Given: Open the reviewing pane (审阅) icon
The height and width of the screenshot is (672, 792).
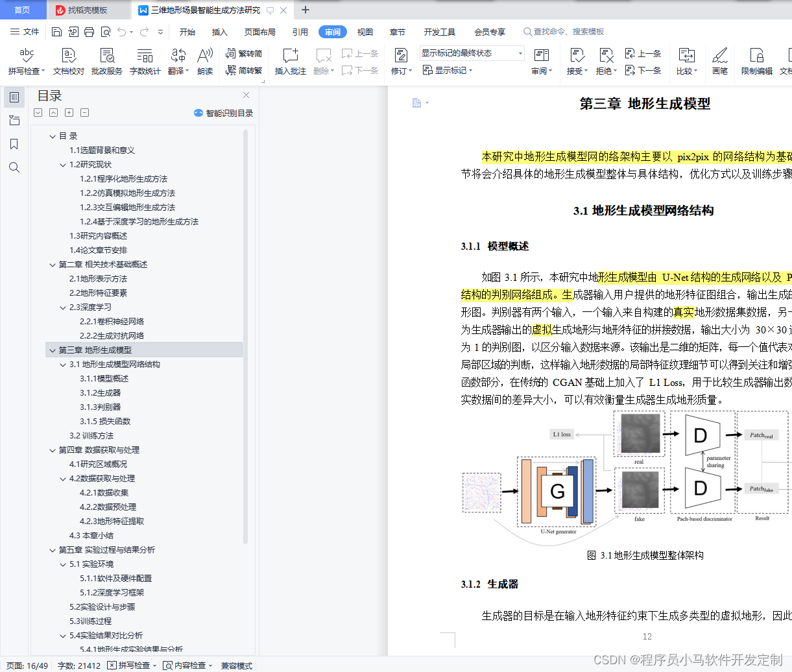Looking at the screenshot, I should click(x=541, y=56).
